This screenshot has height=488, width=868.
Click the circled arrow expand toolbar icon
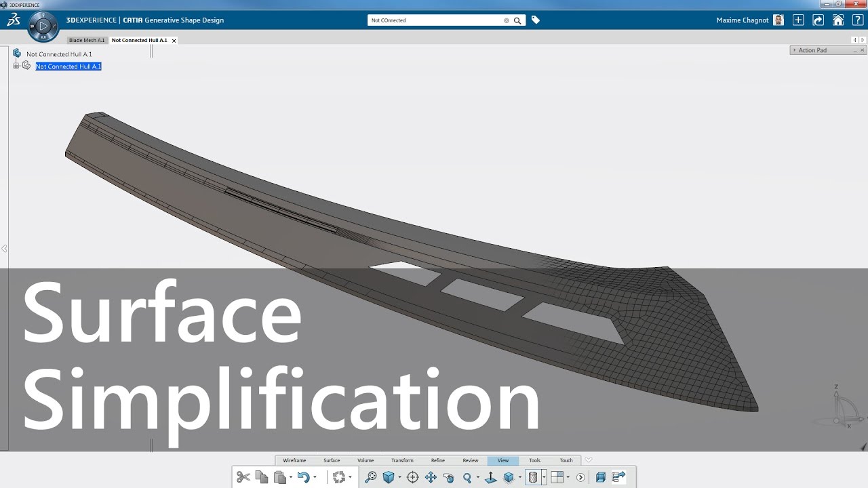click(x=580, y=477)
